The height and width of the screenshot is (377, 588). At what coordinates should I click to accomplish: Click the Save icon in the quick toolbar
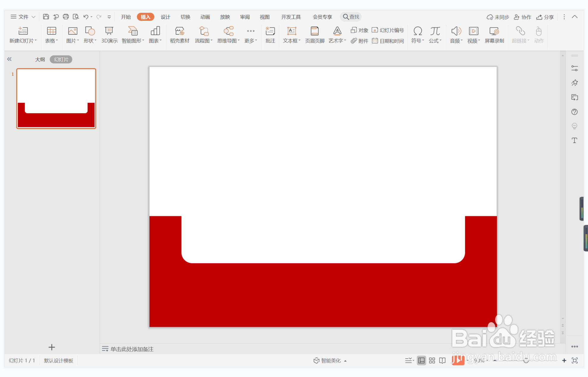coord(46,17)
